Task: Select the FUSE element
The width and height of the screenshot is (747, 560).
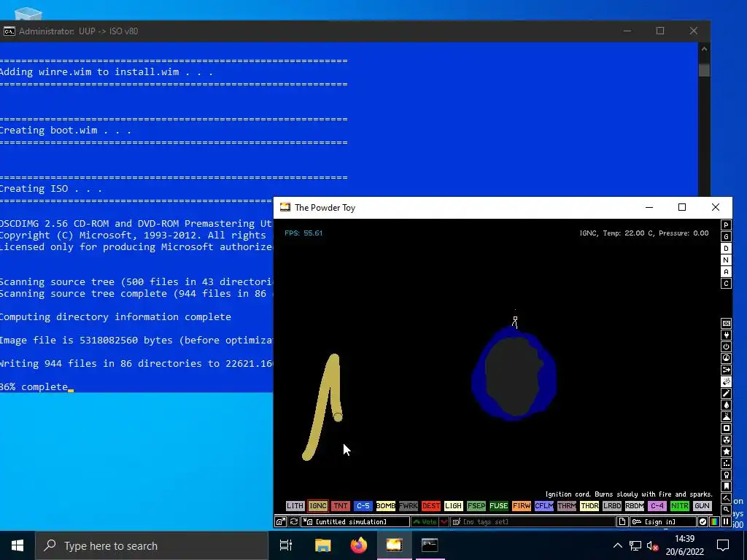Action: pos(499,506)
